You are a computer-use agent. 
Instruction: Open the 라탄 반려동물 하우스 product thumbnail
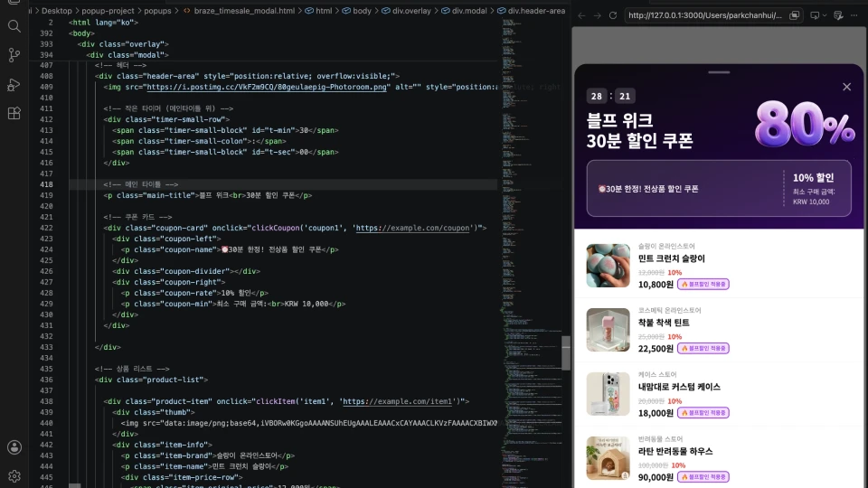click(608, 458)
